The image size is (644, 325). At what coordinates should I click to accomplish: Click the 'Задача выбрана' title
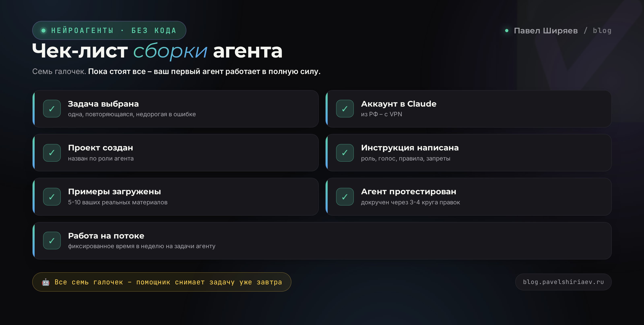pyautogui.click(x=103, y=104)
